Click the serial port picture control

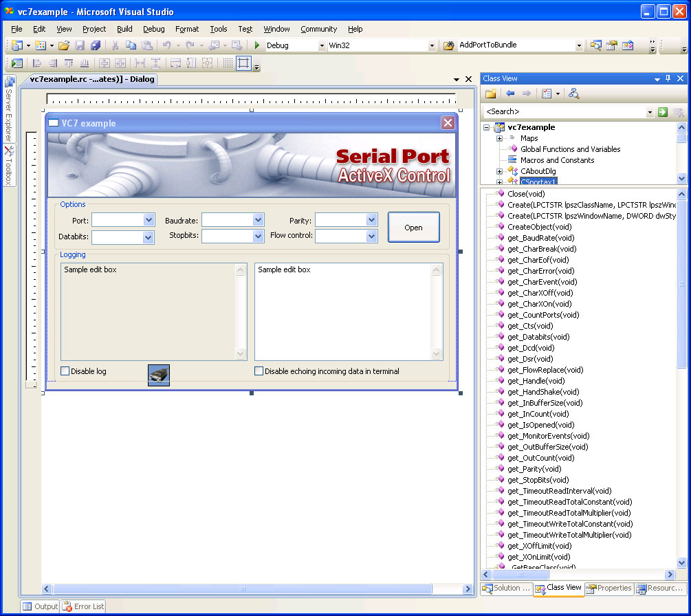point(159,375)
